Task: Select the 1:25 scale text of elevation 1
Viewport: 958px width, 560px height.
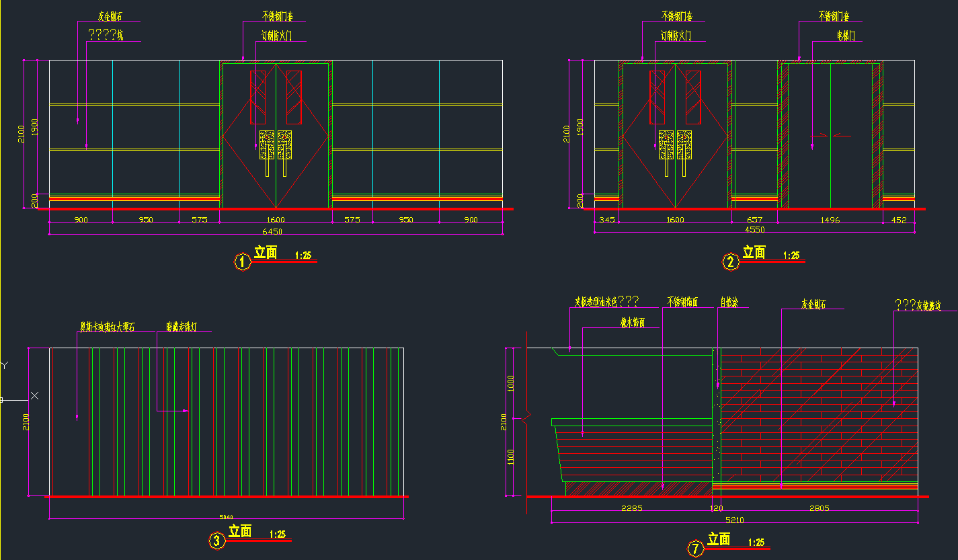Action: (x=303, y=255)
